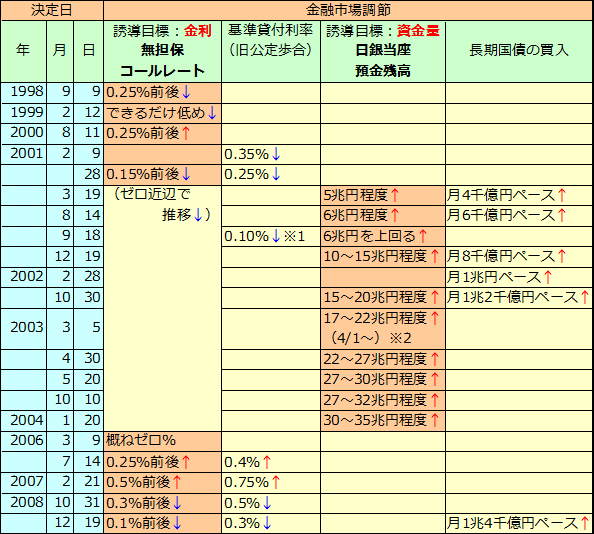Viewport: 594px width, 534px height.
Task: Select the 15～20兆円程度↑ cell
Action: pyautogui.click(x=383, y=298)
